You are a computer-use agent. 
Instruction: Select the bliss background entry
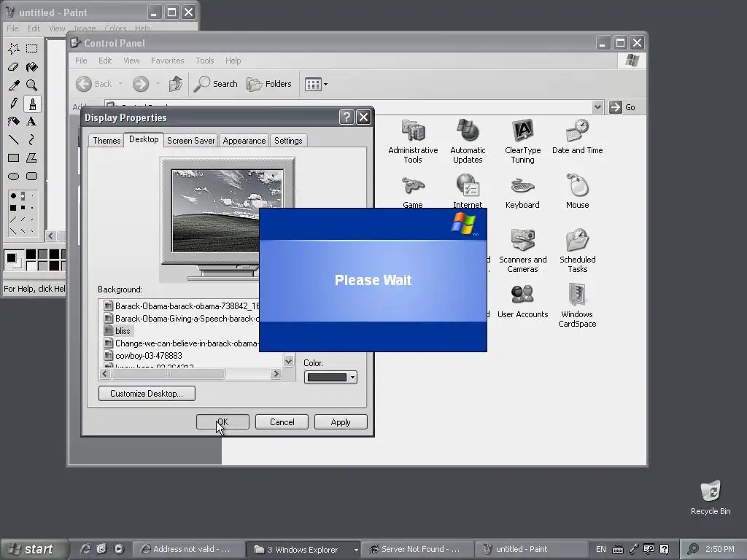click(x=117, y=331)
